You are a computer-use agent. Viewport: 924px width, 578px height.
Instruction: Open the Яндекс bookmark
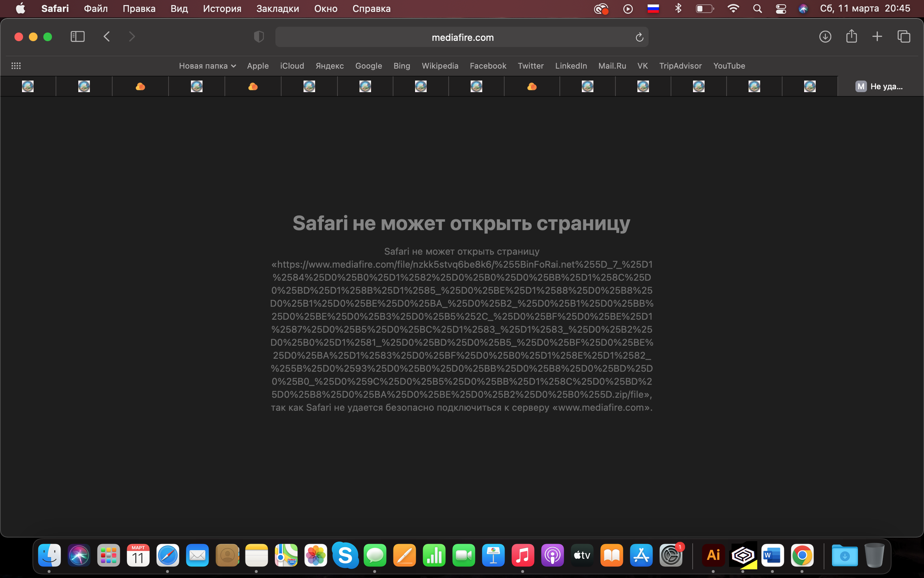click(x=330, y=66)
